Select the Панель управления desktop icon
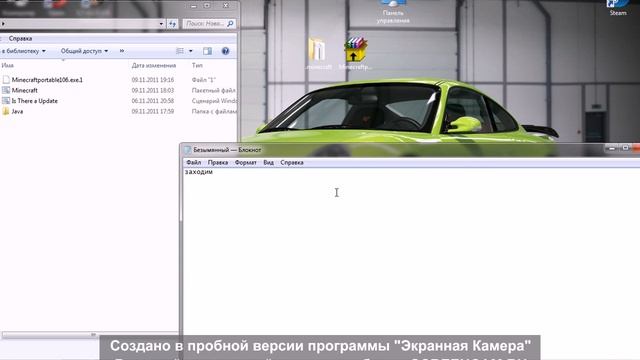Screen dimensions: 640x360 393,11
